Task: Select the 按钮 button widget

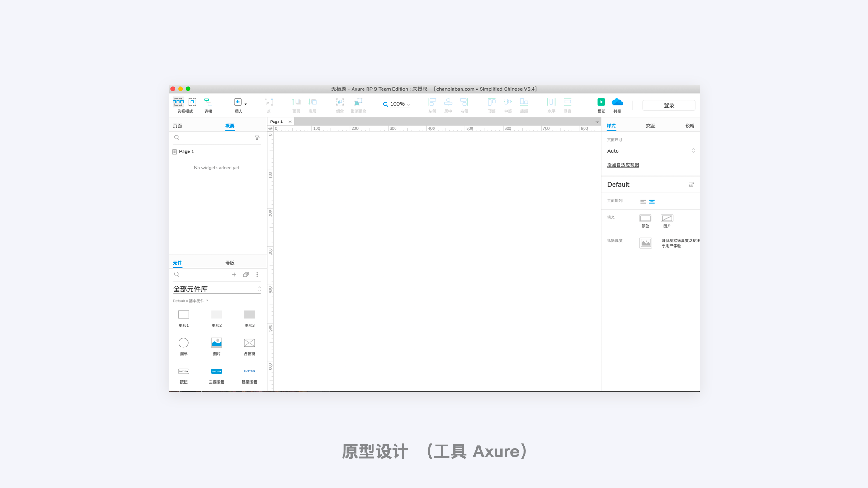Action: point(184,375)
